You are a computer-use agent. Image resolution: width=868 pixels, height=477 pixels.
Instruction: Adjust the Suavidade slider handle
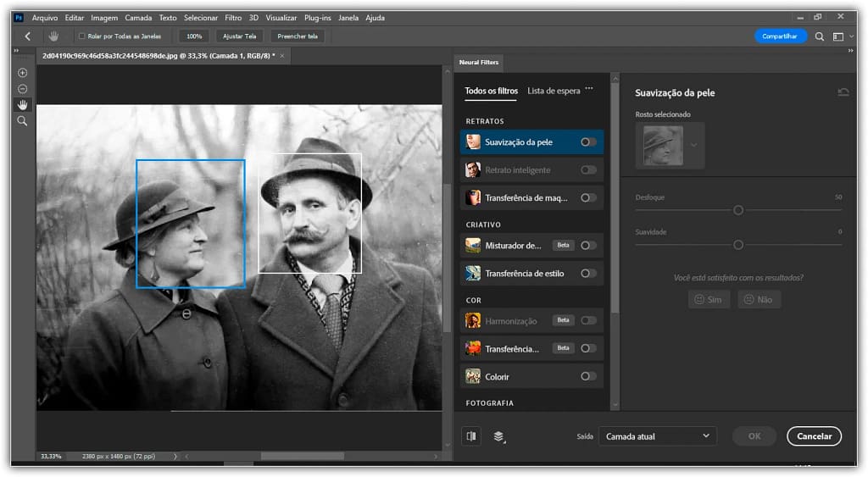pos(738,245)
